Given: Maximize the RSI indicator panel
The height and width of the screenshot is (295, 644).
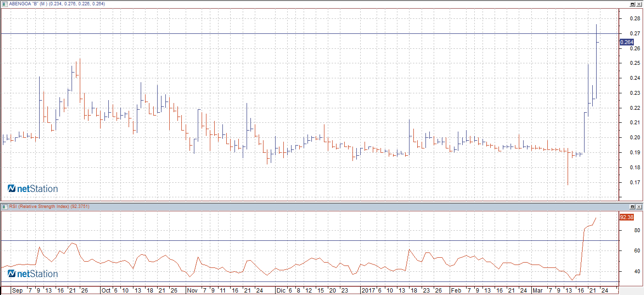Looking at the screenshot, I should pos(632,206).
